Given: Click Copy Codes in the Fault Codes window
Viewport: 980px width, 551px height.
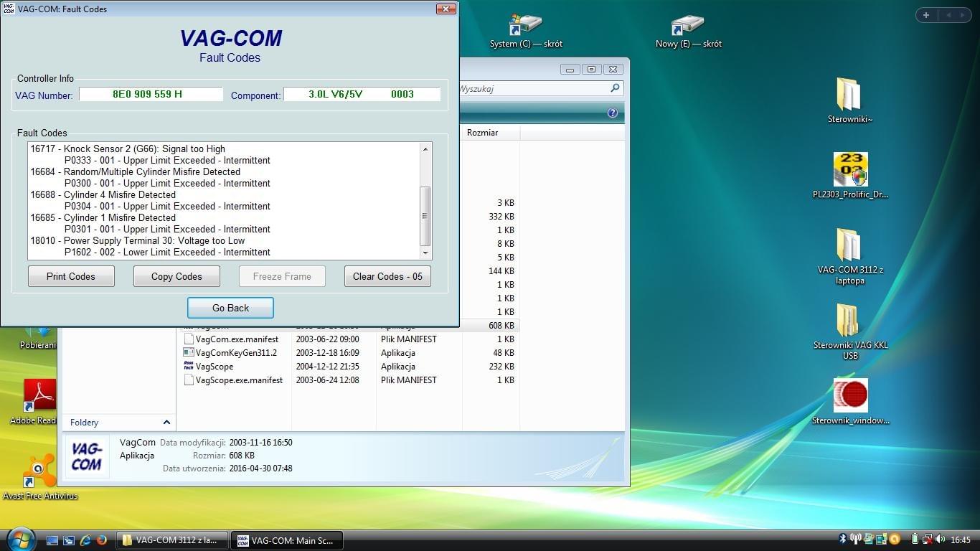Looking at the screenshot, I should 176,276.
